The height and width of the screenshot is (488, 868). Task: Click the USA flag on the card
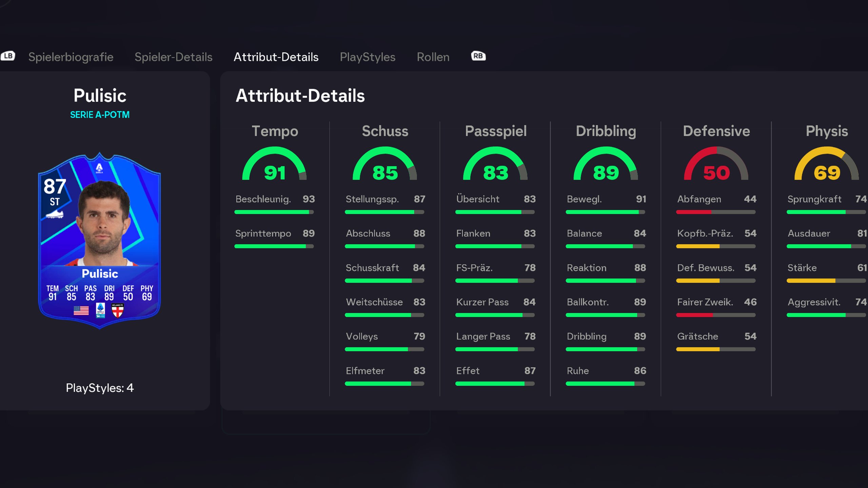(x=81, y=310)
